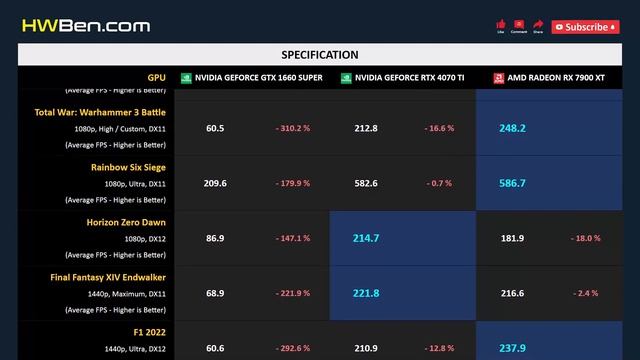Click the 1440p, Maximum, DX11 setting text
Viewport: 640px width, 360px height.
127,294
